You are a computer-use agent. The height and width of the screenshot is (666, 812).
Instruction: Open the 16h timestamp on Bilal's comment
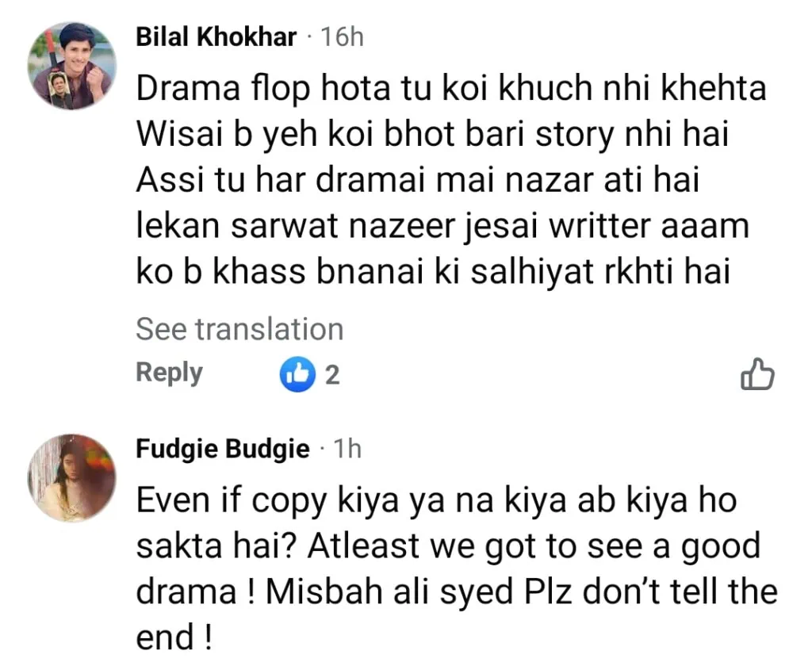click(x=342, y=36)
